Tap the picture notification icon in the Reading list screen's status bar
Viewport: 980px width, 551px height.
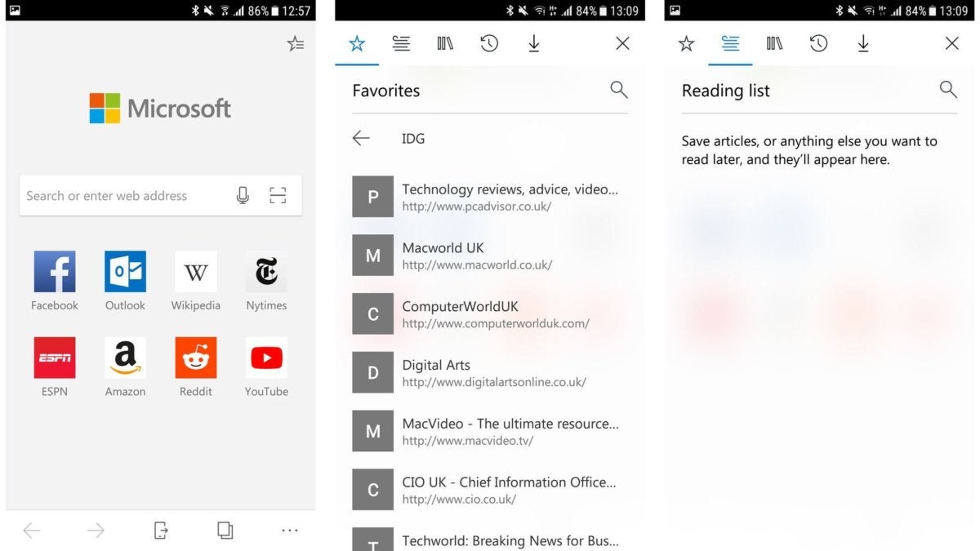(674, 11)
